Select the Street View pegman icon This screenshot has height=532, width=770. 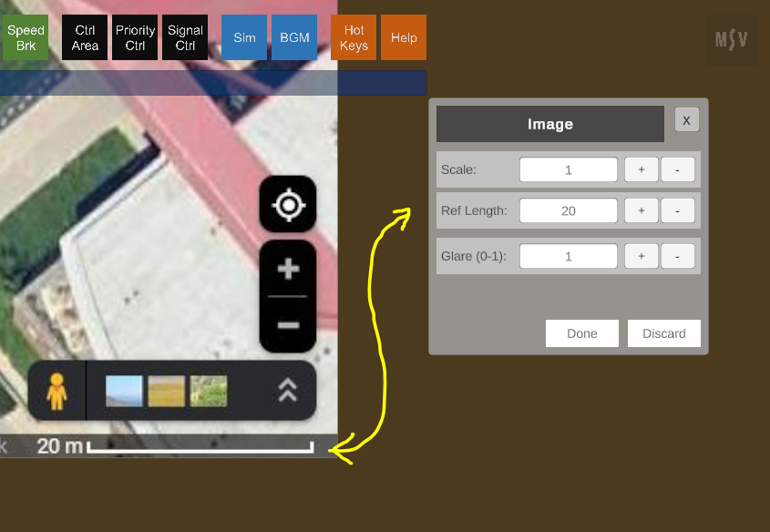[x=56, y=392]
